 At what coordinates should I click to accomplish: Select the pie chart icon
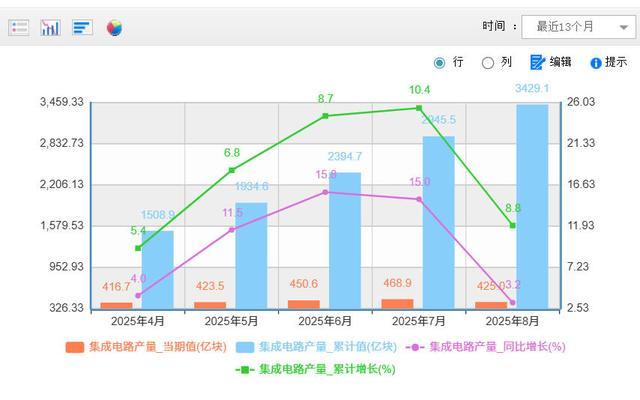point(114,27)
